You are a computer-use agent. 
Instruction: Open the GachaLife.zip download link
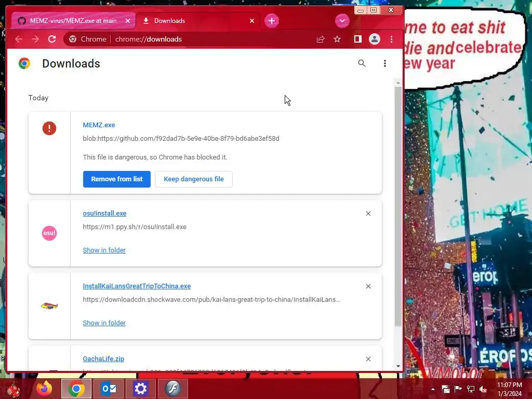point(103,358)
